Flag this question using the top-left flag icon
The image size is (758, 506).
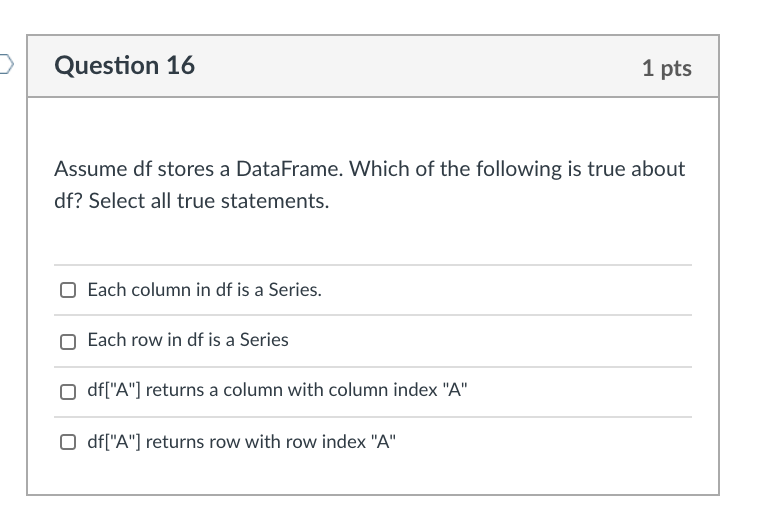click(5, 66)
